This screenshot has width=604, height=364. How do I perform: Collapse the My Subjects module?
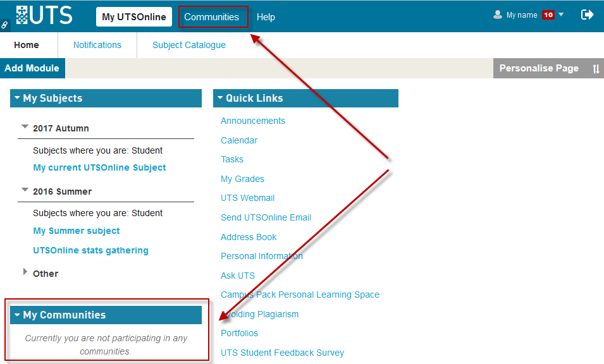pyautogui.click(x=17, y=98)
